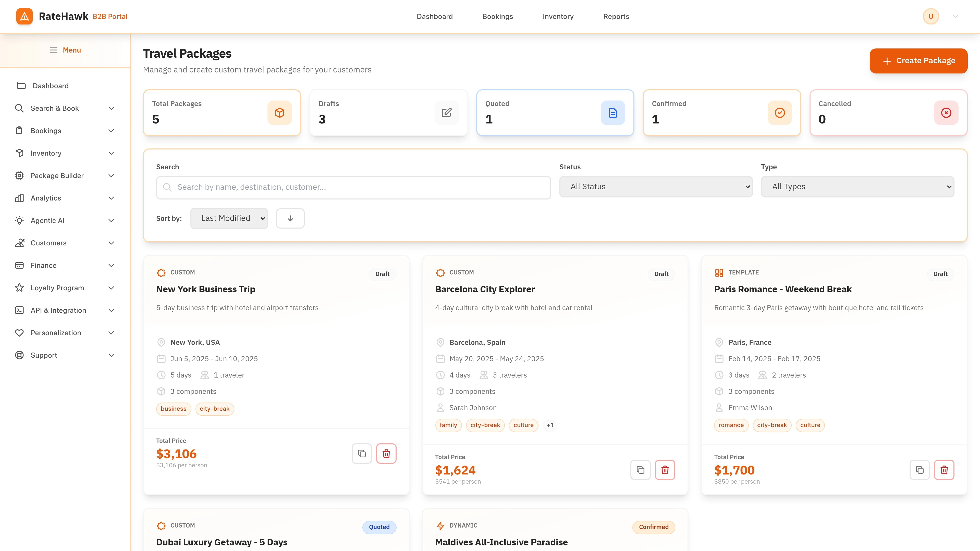Open the Analytics bar-chart icon
This screenshot has height=551, width=980.
point(20,198)
